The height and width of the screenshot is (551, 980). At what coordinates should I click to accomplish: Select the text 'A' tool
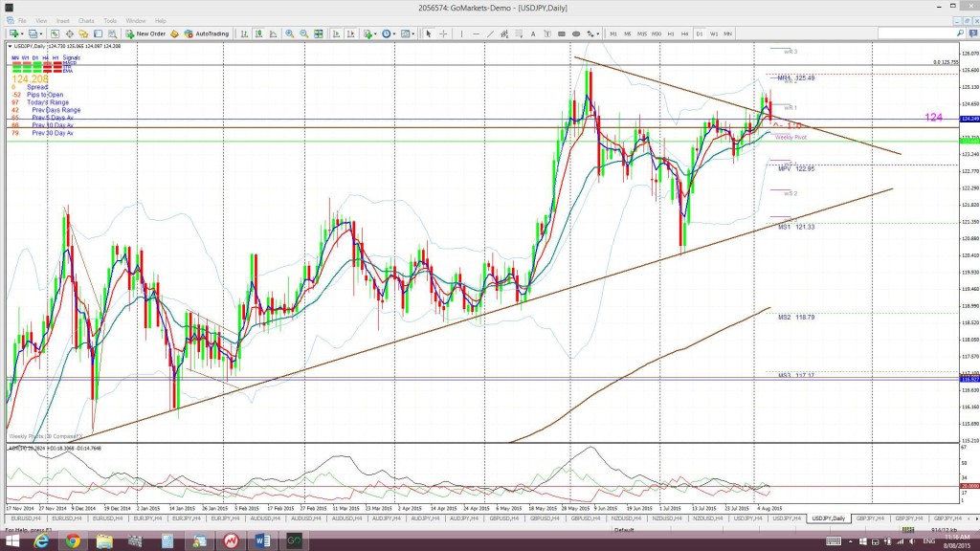tap(533, 33)
